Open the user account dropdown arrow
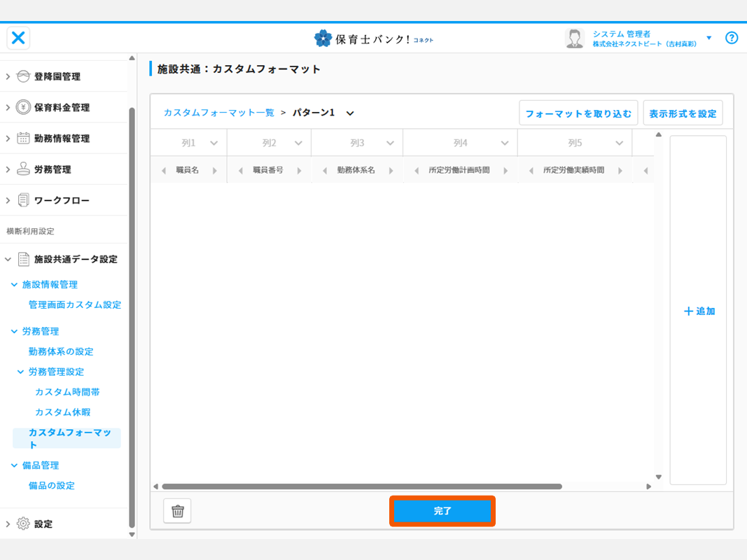The image size is (747, 560). coord(708,38)
